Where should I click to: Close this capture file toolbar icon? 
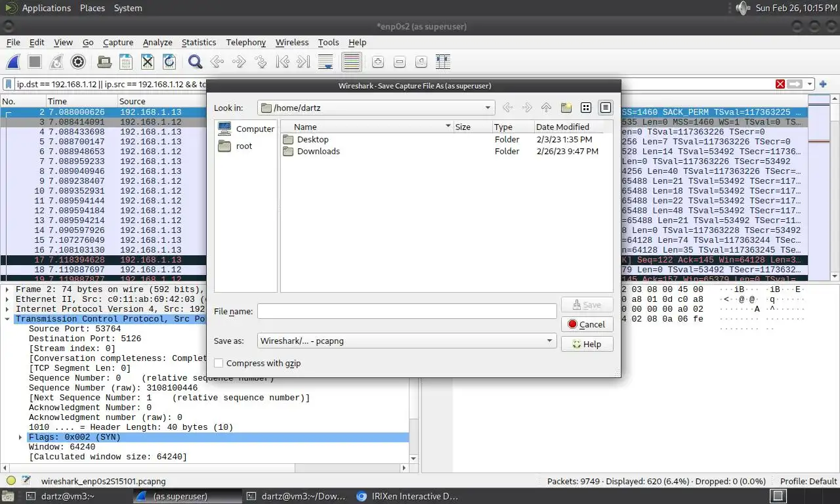tap(148, 62)
